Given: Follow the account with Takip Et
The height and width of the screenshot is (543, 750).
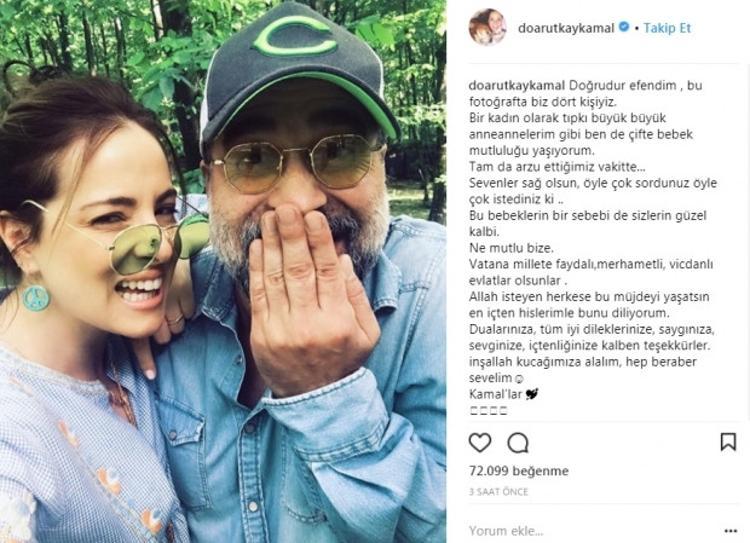Looking at the screenshot, I should coord(667,28).
